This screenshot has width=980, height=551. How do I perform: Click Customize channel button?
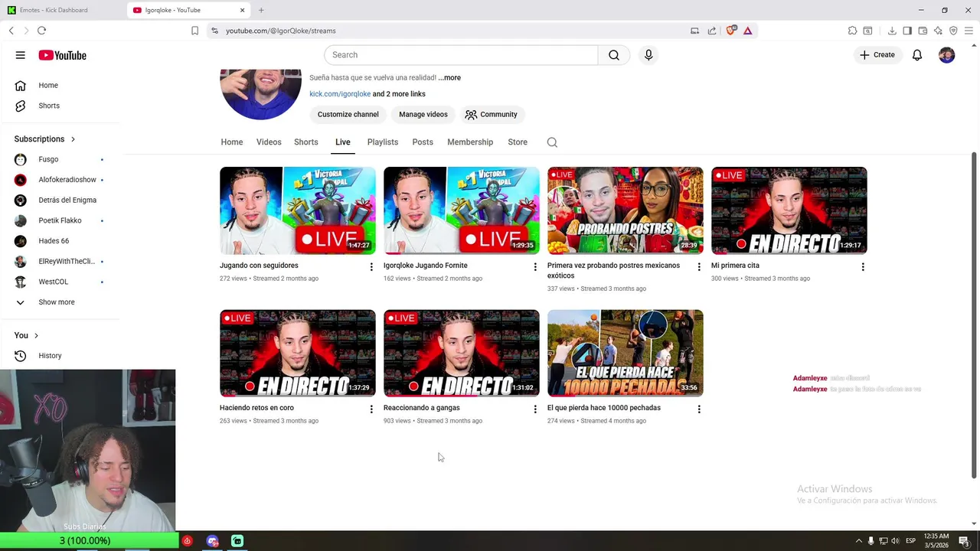click(x=348, y=115)
